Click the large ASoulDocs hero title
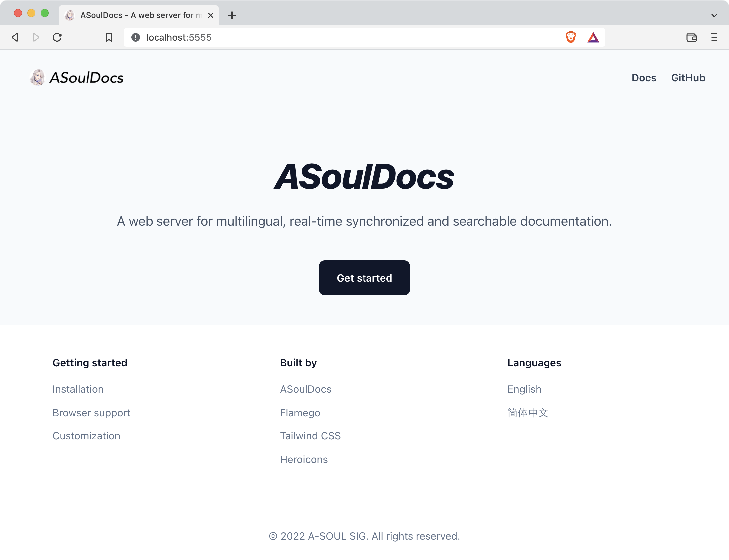 364,176
